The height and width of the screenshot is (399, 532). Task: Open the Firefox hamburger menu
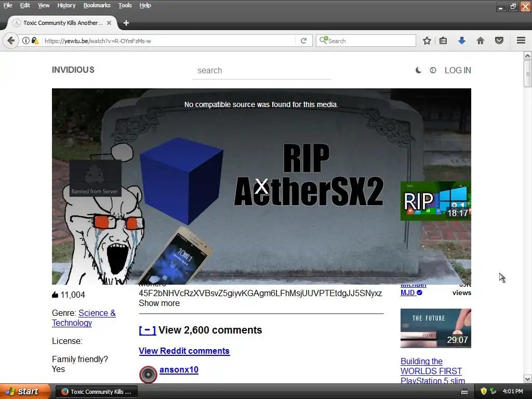(521, 41)
